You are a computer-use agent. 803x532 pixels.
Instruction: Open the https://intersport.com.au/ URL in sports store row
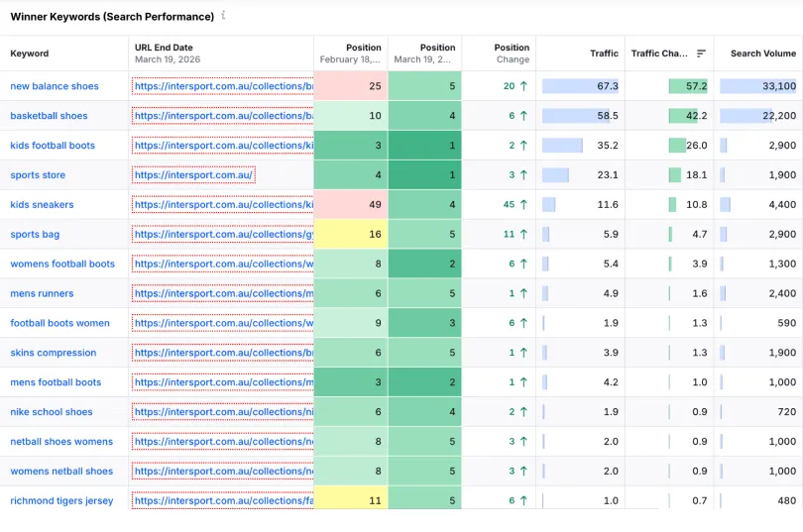(193, 175)
